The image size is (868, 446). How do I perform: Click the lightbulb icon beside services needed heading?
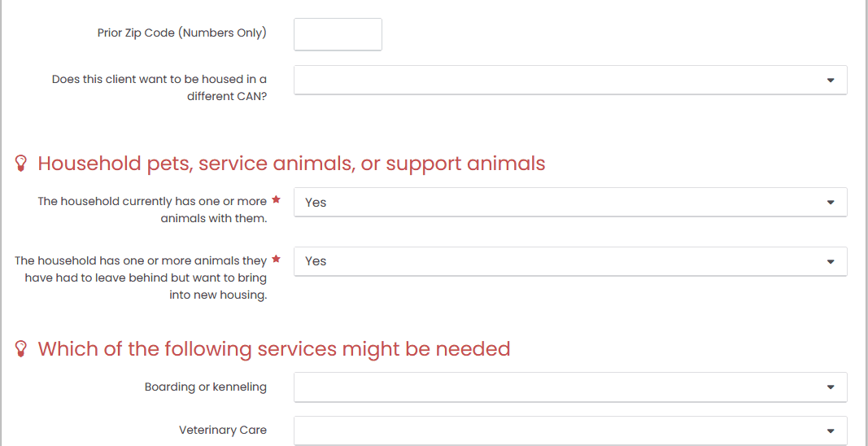pyautogui.click(x=22, y=349)
